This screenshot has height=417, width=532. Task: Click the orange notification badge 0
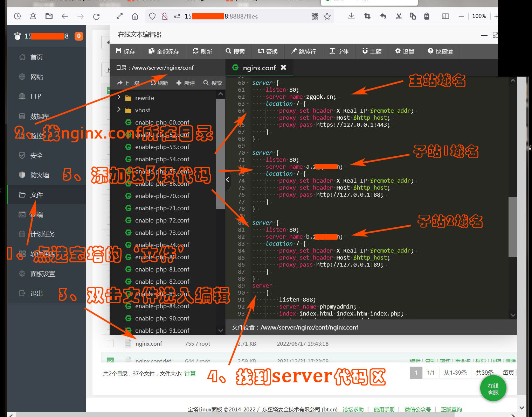tap(79, 36)
